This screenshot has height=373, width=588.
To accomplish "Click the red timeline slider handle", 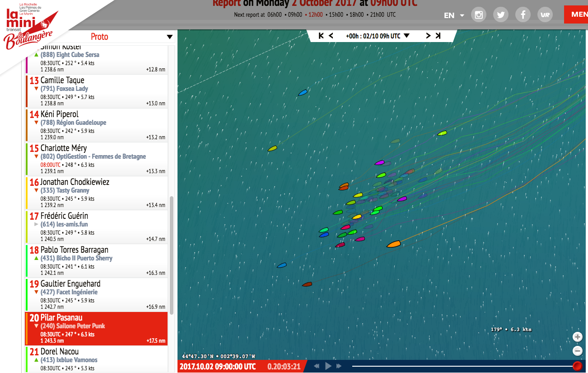I will click(577, 366).
